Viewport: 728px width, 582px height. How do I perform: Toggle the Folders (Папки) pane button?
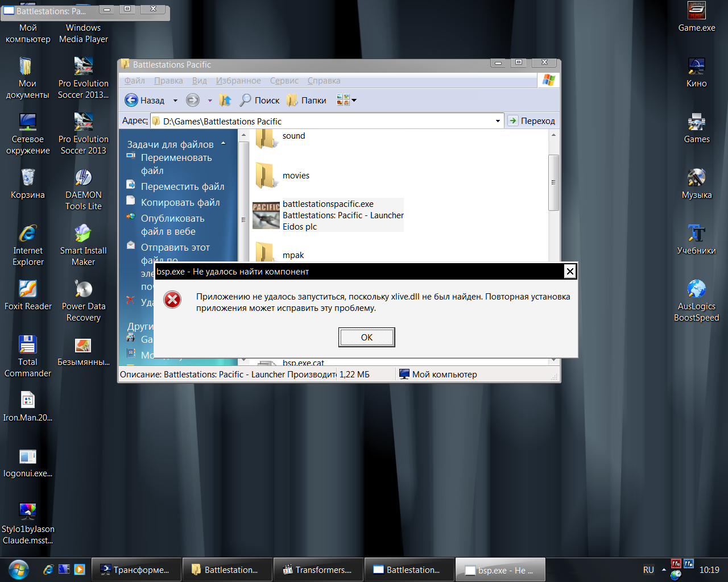click(307, 100)
